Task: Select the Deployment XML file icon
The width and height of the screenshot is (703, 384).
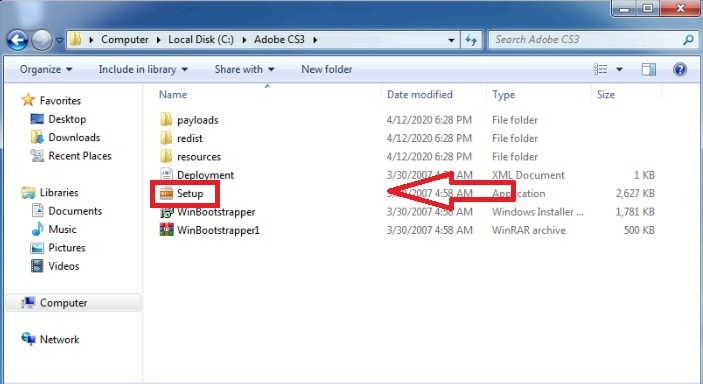Action: tap(166, 175)
